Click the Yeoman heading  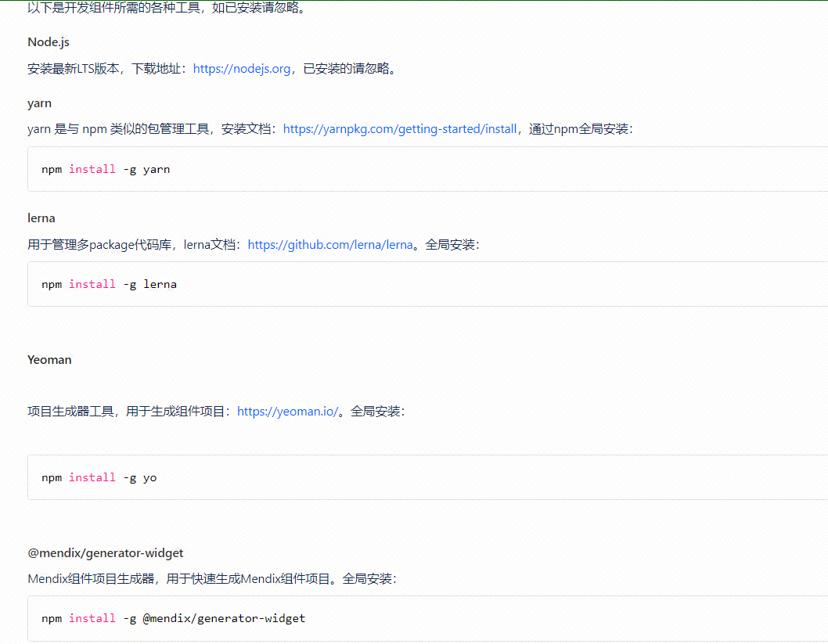(x=49, y=359)
